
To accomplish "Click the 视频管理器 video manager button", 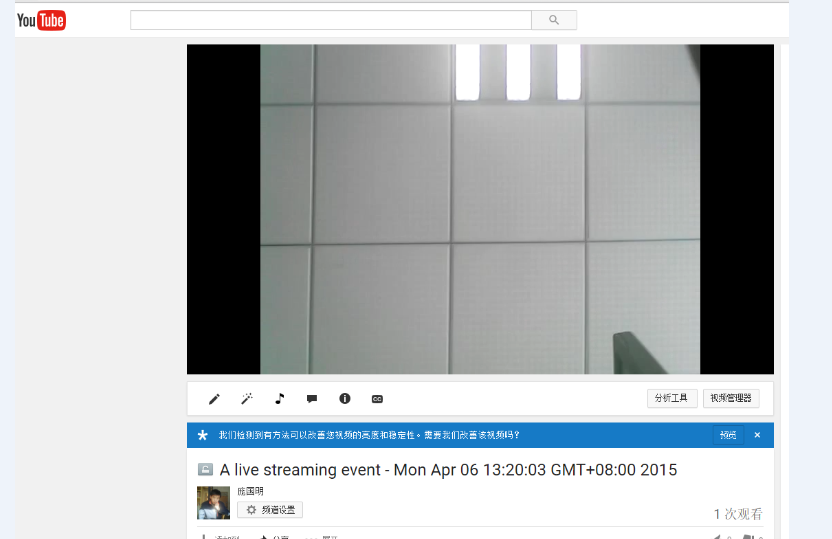I will [731, 398].
